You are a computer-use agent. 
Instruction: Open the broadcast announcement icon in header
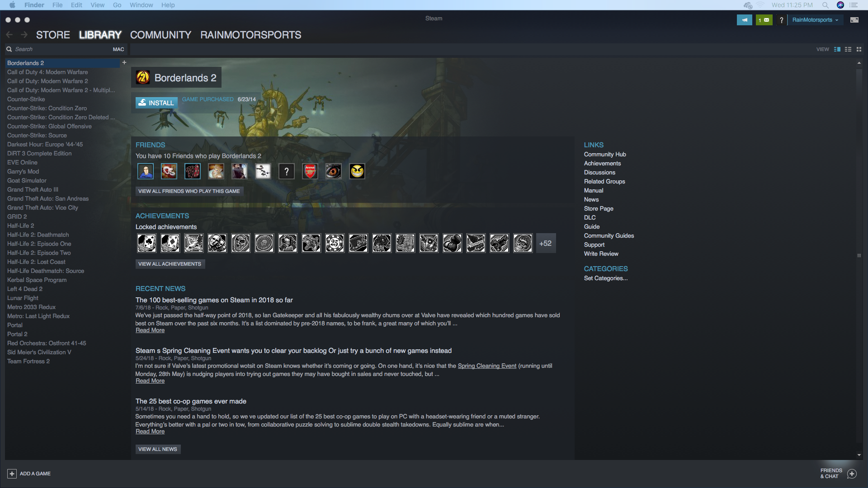(x=744, y=20)
